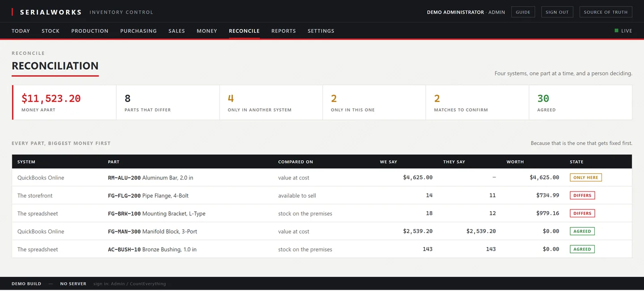This screenshot has width=644, height=291.
Task: Click the $734.99 worth value
Action: [548, 196]
